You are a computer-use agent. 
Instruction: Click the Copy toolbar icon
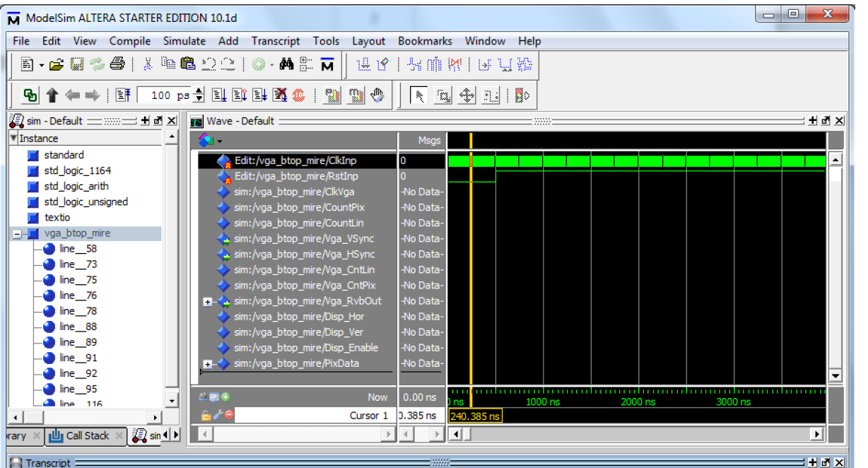[x=168, y=65]
